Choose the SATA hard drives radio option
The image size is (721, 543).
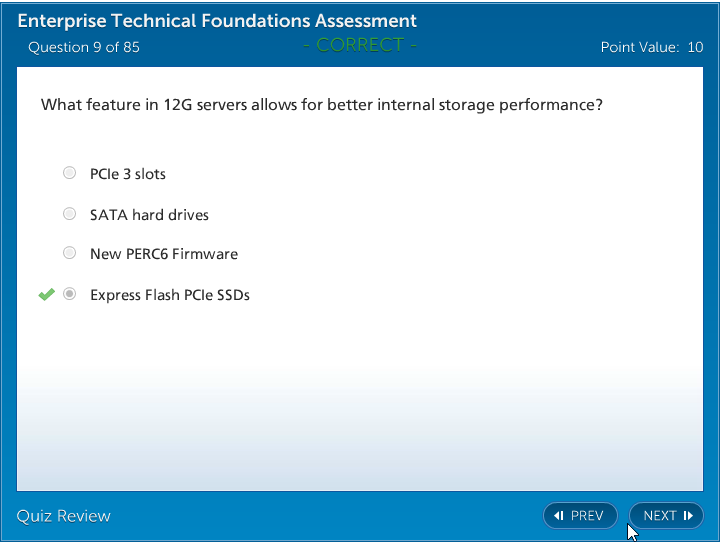pyautogui.click(x=70, y=214)
